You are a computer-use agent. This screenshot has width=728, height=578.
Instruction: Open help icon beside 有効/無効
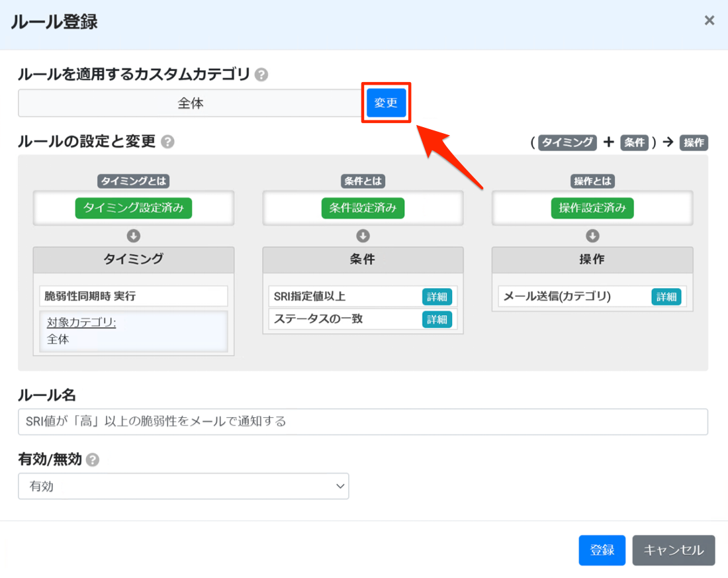pyautogui.click(x=93, y=459)
